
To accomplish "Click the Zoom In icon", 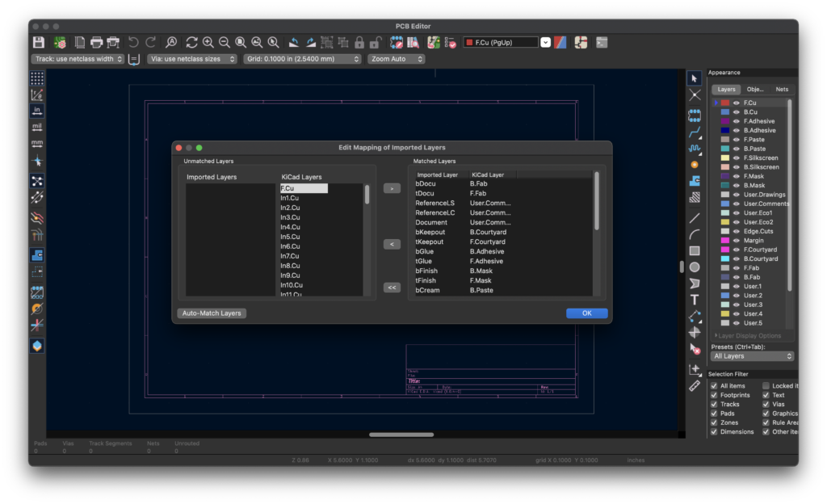I will (208, 42).
